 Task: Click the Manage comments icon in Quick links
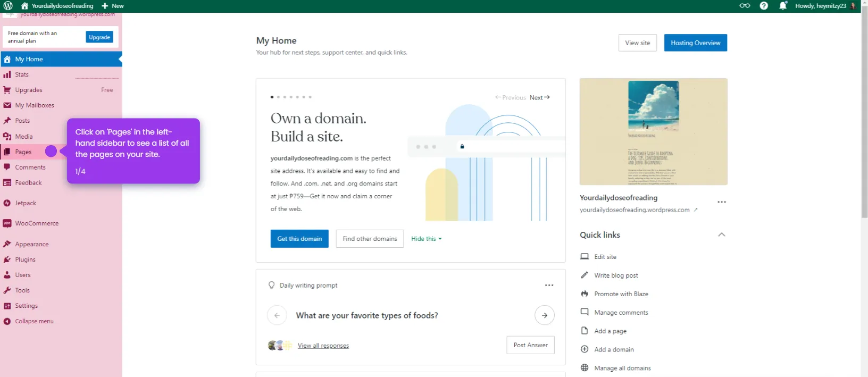tap(585, 312)
